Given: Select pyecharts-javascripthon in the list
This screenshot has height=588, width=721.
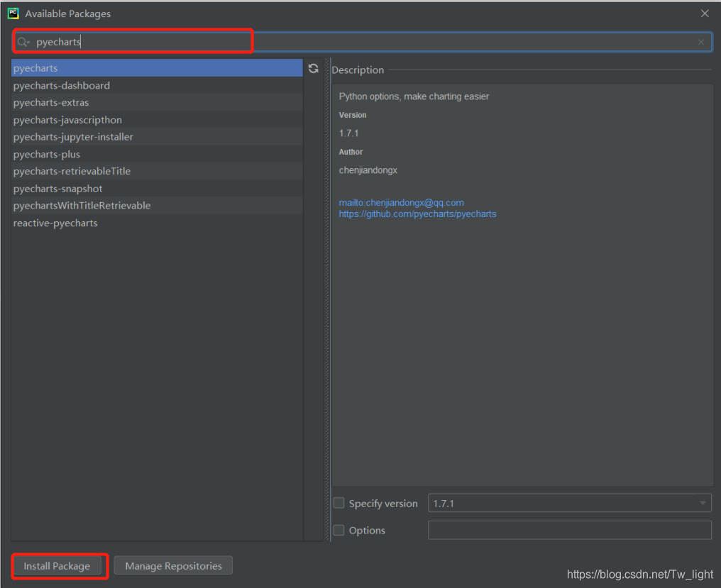Looking at the screenshot, I should [x=157, y=120].
